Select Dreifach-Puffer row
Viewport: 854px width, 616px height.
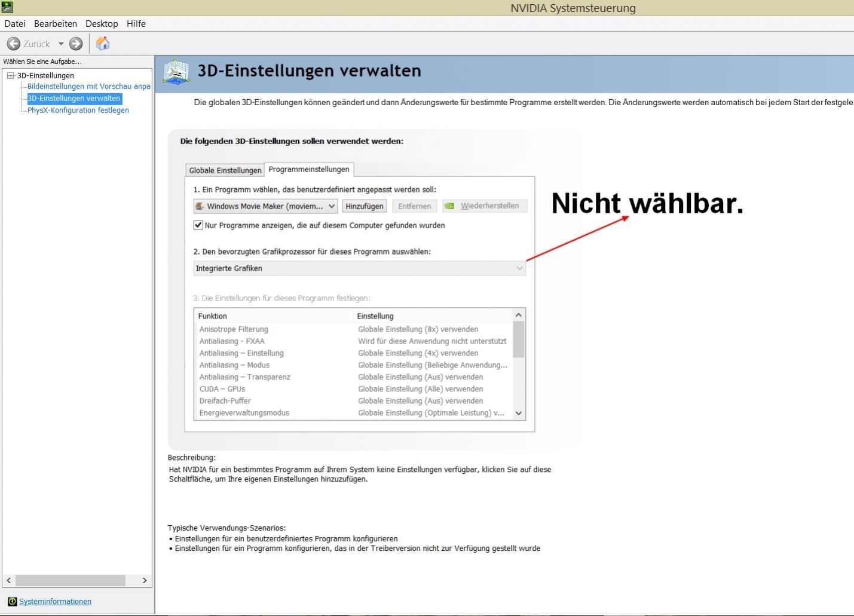pos(354,401)
